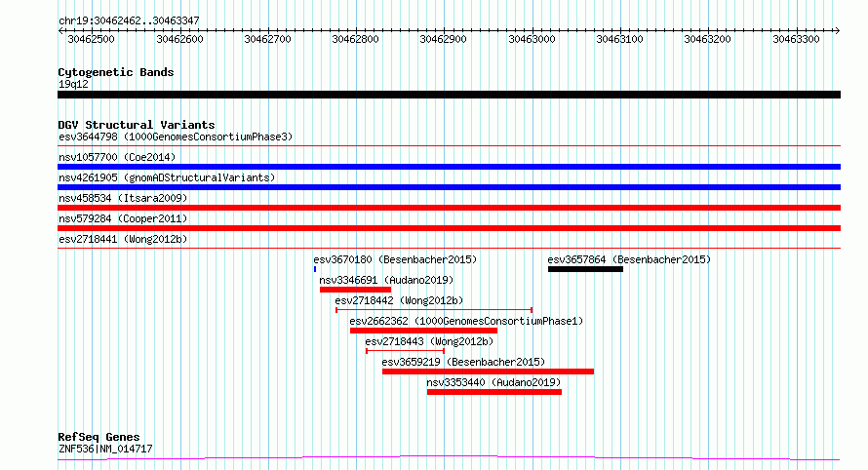The height and width of the screenshot is (470, 868).
Task: Select ruler tick label 30463000
Action: click(x=532, y=39)
